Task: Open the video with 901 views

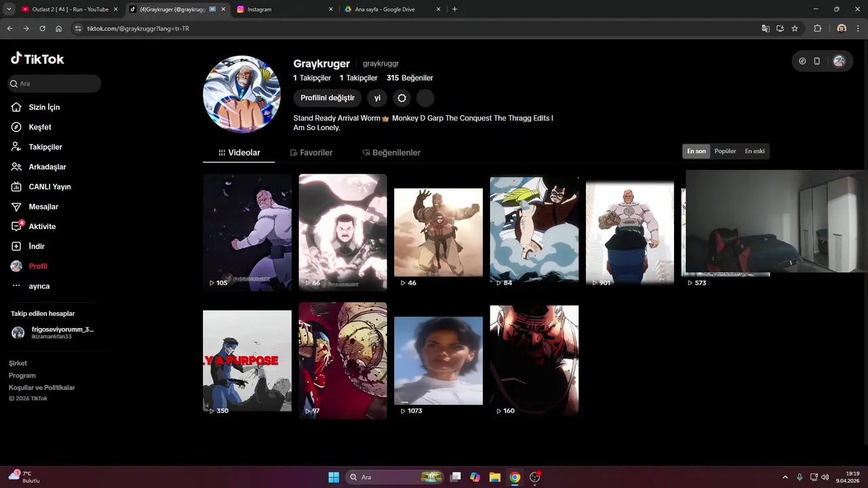Action: coord(630,232)
